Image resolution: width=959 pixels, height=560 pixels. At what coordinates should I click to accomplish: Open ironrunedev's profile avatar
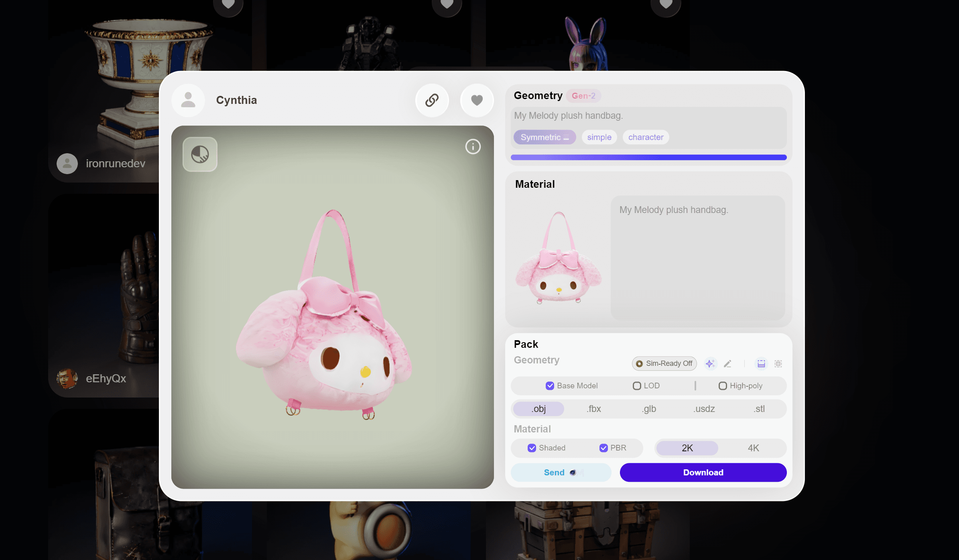[x=67, y=163]
